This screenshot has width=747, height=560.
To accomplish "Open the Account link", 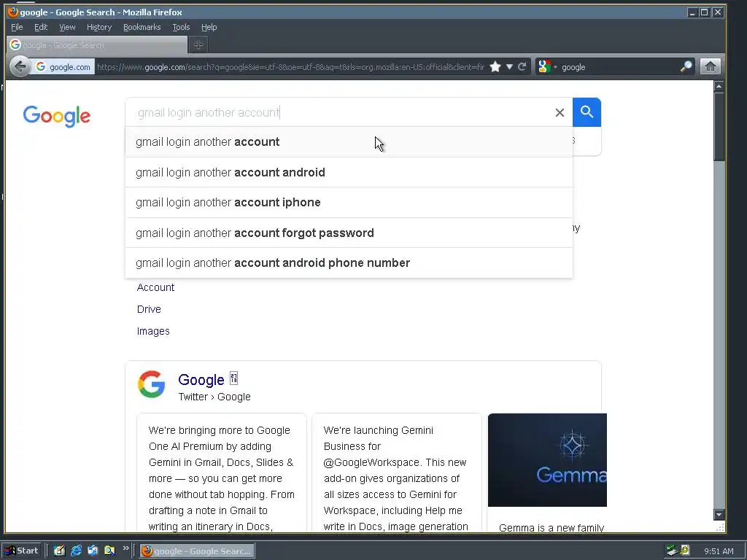I will pyautogui.click(x=156, y=287).
